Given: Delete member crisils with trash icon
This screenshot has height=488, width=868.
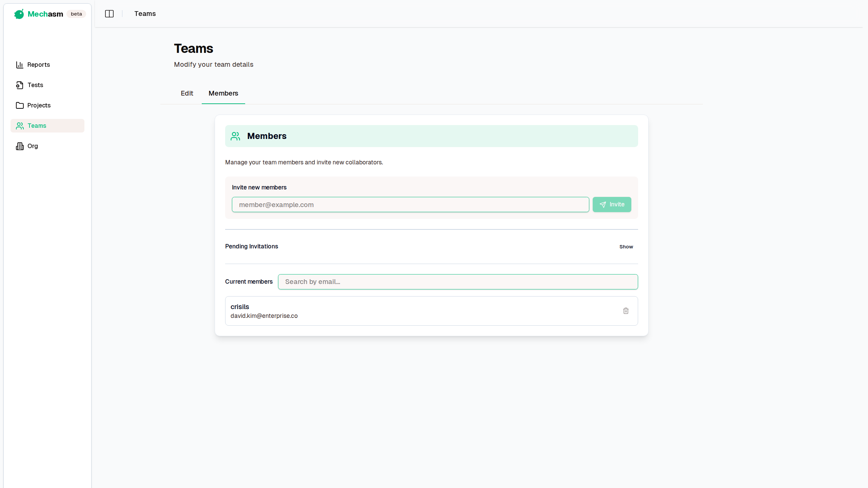Looking at the screenshot, I should point(626,311).
